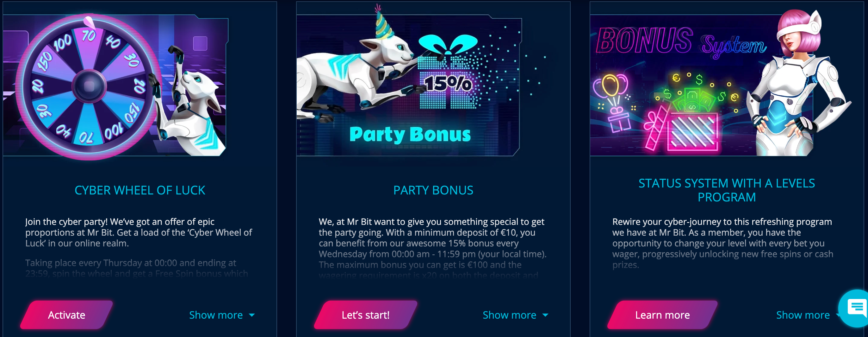Click the glowing Party Bonus text inside the banner image
Viewport: 868px width, 337px height.
(410, 134)
